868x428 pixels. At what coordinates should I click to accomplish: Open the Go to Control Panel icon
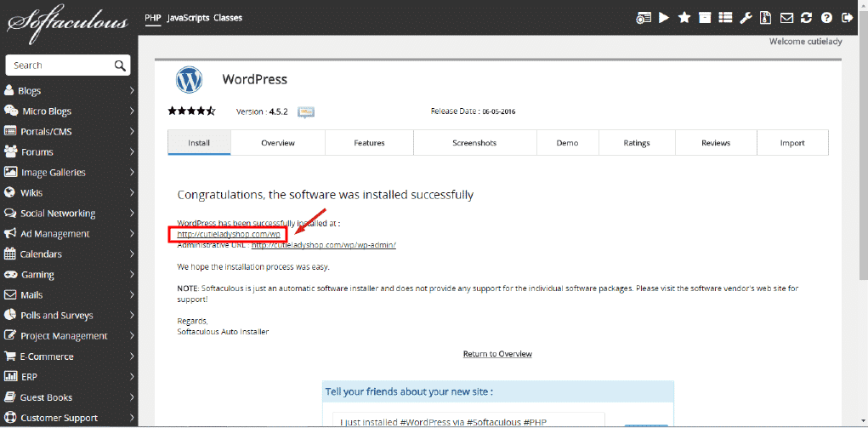pos(644,18)
